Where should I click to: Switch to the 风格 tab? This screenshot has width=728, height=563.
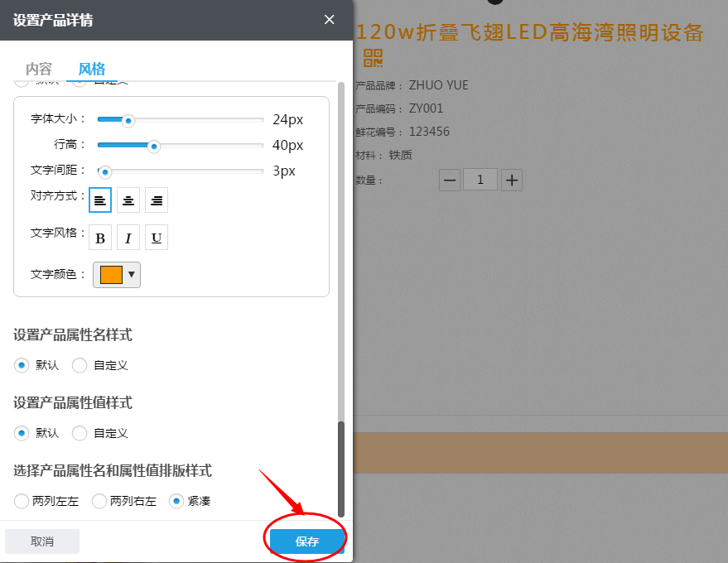pyautogui.click(x=91, y=70)
